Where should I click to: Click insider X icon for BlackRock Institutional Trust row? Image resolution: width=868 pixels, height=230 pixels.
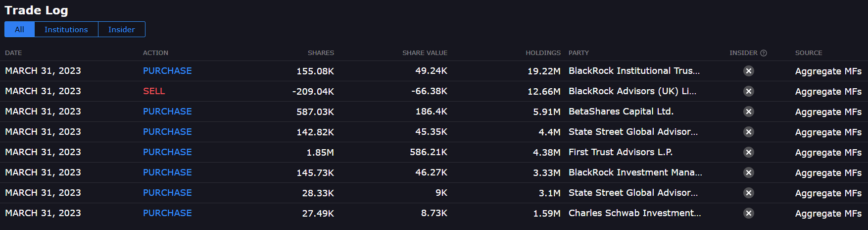(x=749, y=71)
